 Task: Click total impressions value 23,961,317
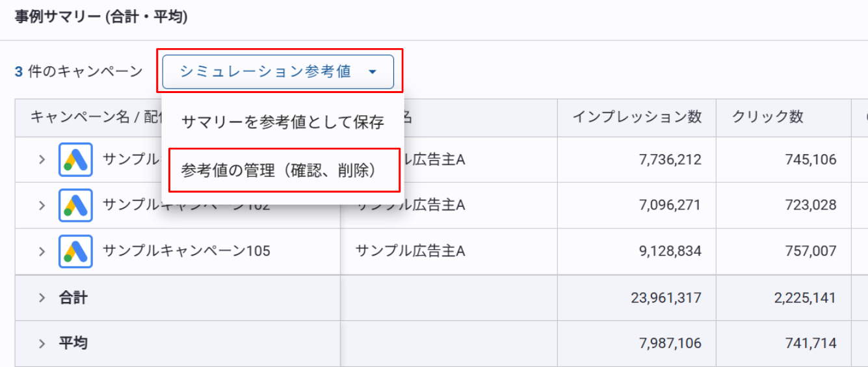pyautogui.click(x=666, y=298)
